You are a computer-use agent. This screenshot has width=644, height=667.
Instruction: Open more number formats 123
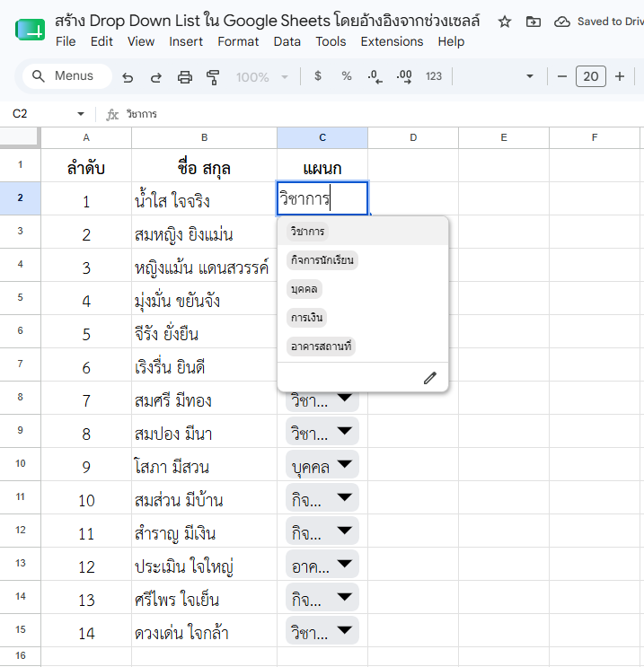coord(434,76)
